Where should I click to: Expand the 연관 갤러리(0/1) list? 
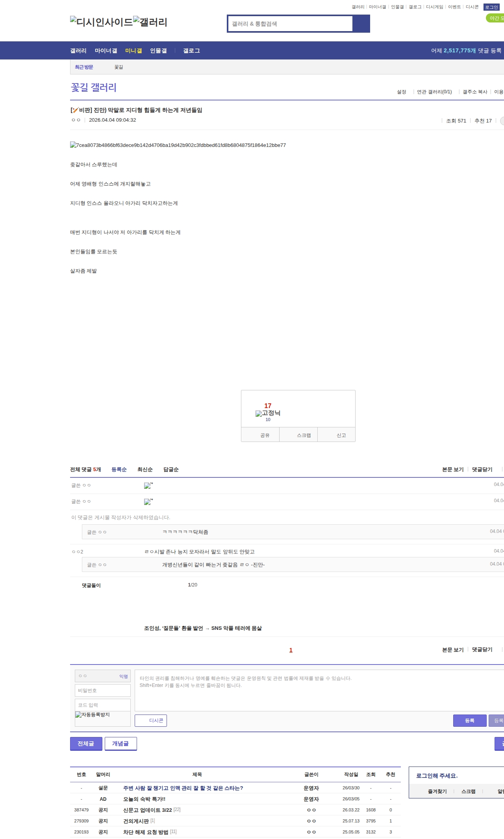pos(434,92)
